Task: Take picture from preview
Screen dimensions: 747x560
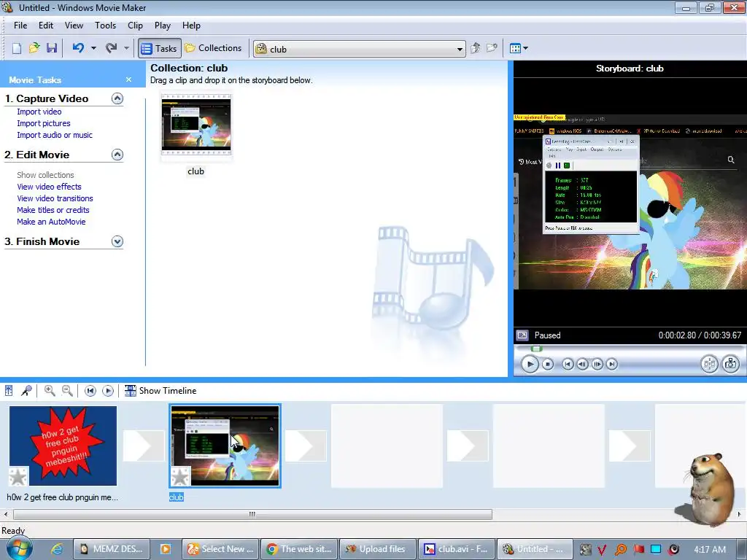Action: point(731,365)
